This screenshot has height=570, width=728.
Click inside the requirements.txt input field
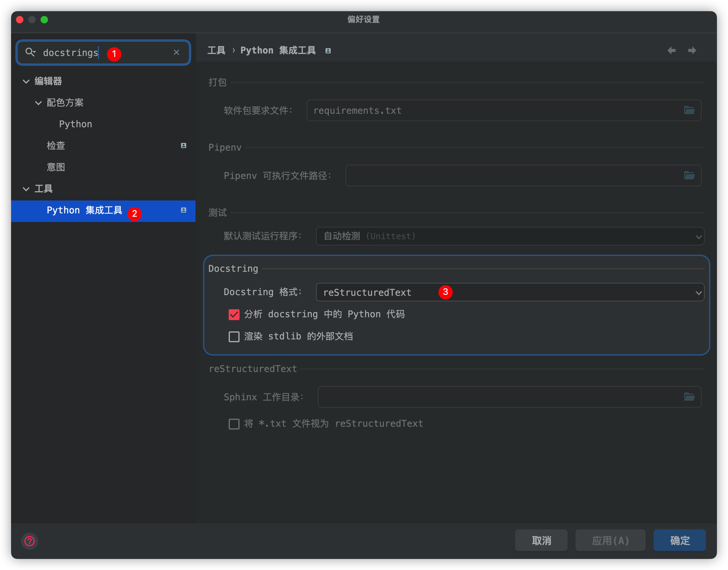tap(467, 110)
